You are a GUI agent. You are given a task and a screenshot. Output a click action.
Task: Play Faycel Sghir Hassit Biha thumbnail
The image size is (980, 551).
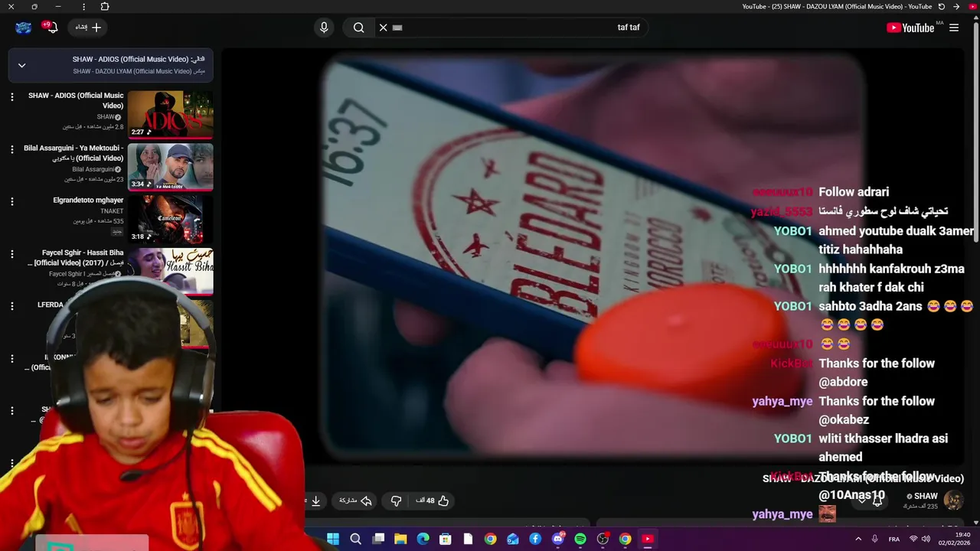pyautogui.click(x=170, y=271)
